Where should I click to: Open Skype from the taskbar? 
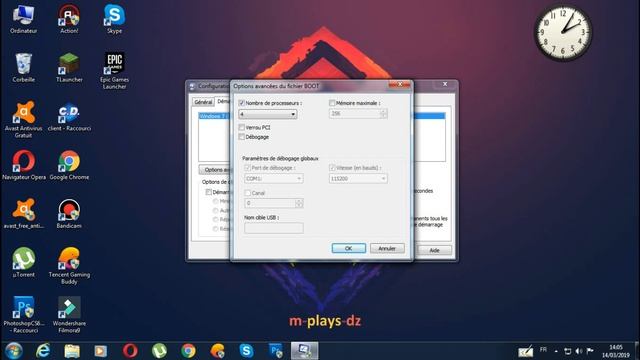point(247,351)
